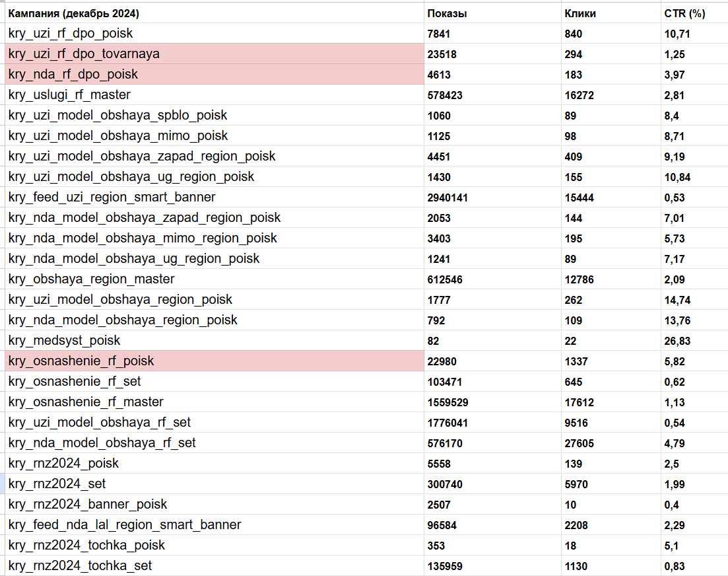Click the pink kry_nda_rf_dpo_poisk cell
728x576 pixels.
73,75
